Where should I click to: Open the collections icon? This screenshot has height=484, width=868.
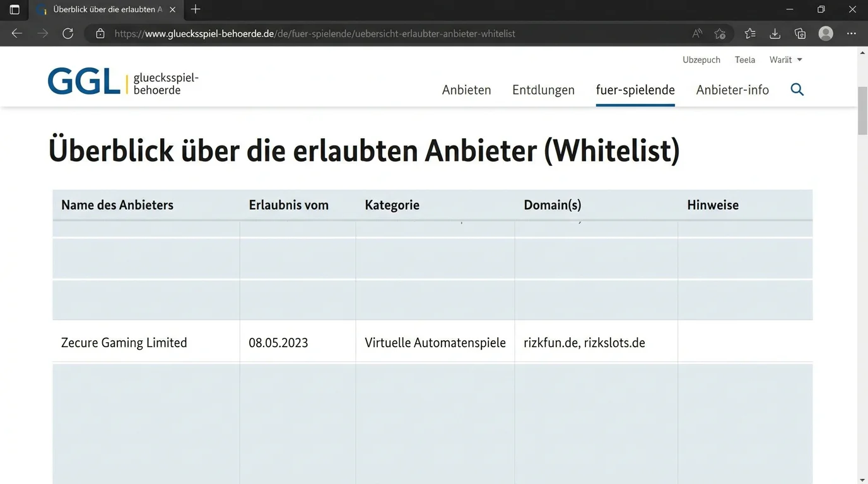coord(800,33)
